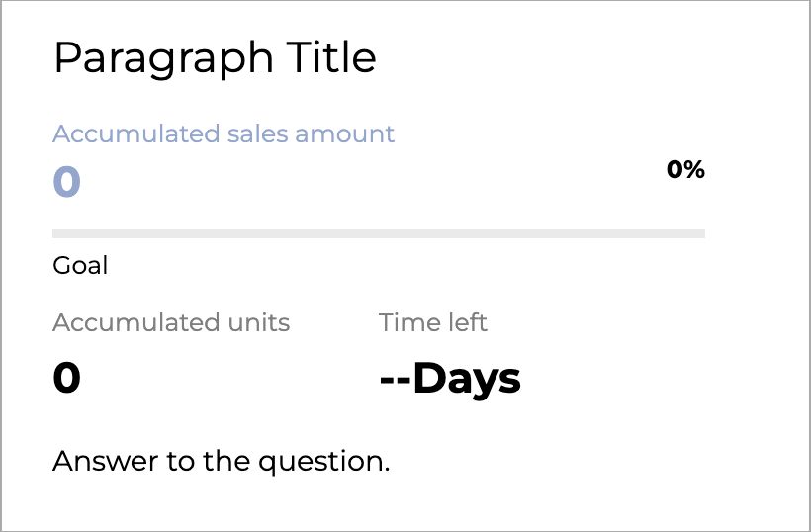Select the Goal label under progress bar
The width and height of the screenshot is (811, 532).
pos(80,266)
